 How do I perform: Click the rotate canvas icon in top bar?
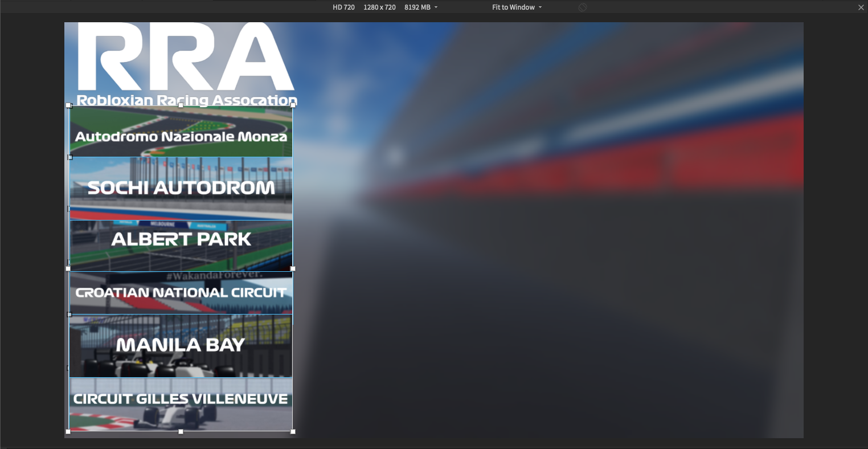(x=583, y=7)
